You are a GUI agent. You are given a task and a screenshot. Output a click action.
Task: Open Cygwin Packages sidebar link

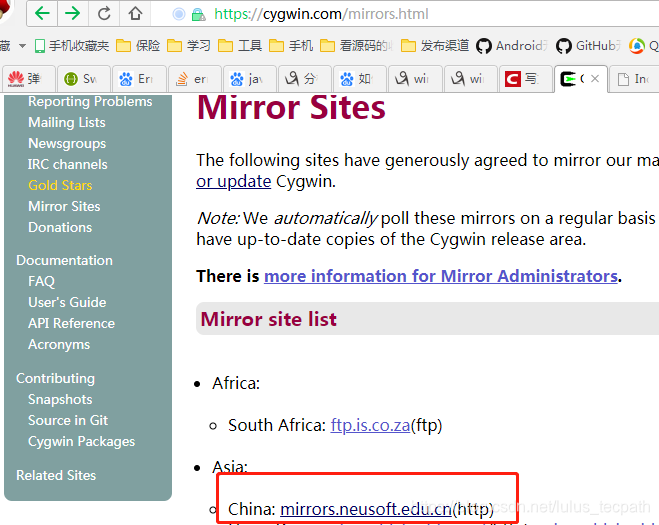pyautogui.click(x=82, y=441)
